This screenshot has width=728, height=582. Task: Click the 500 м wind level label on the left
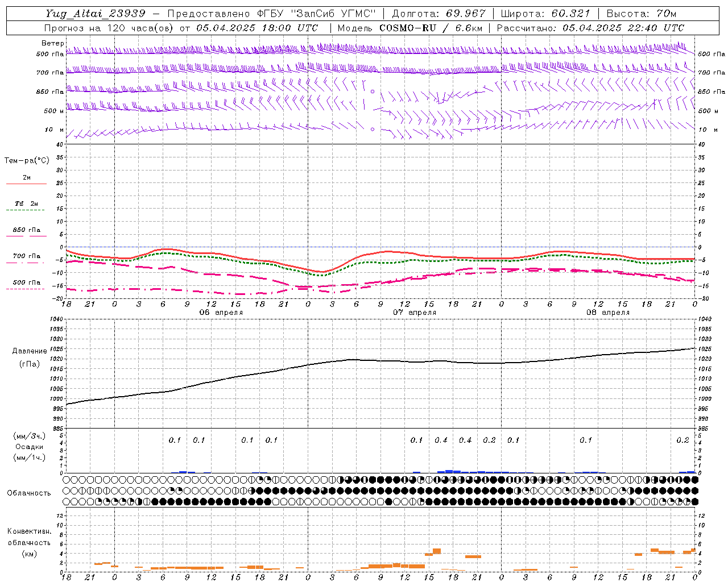[x=54, y=111]
